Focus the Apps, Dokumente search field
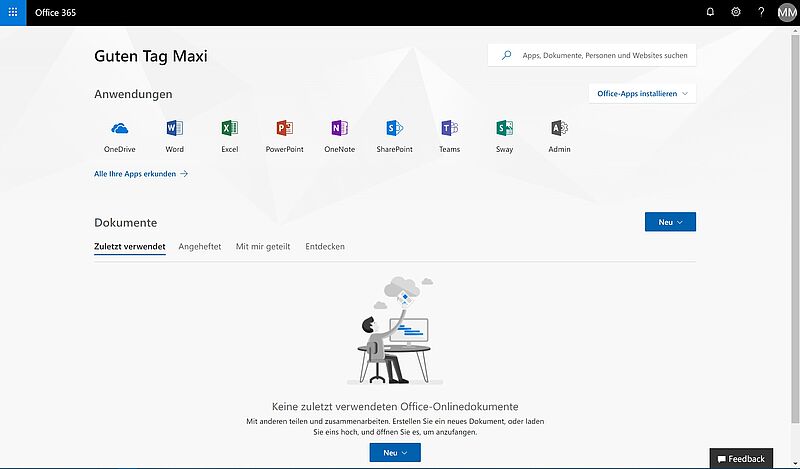Screen dimensions: 800x469 click(592, 55)
